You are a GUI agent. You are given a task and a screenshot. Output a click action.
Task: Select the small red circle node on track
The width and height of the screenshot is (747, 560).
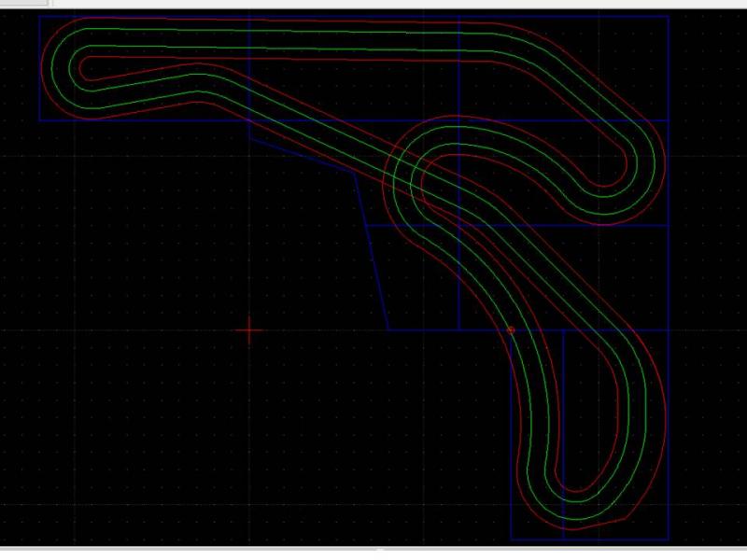point(511,329)
